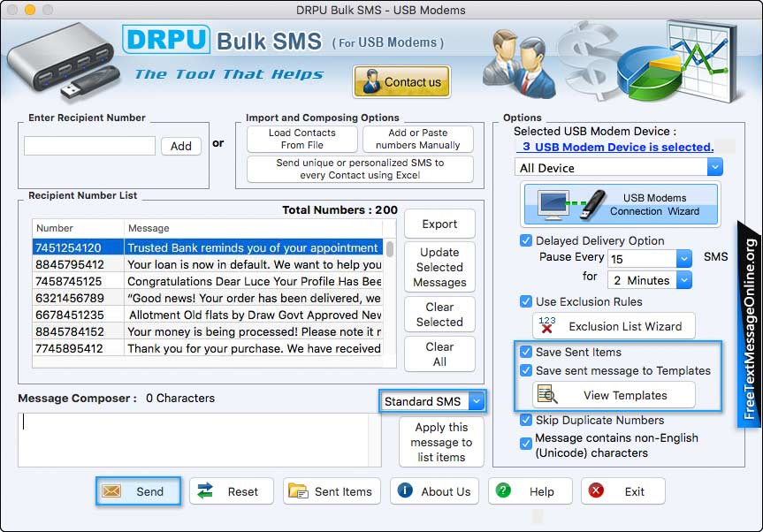Viewport: 763px width, 532px height.
Task: Toggle Delayed Delivery Option checkbox
Action: point(525,240)
